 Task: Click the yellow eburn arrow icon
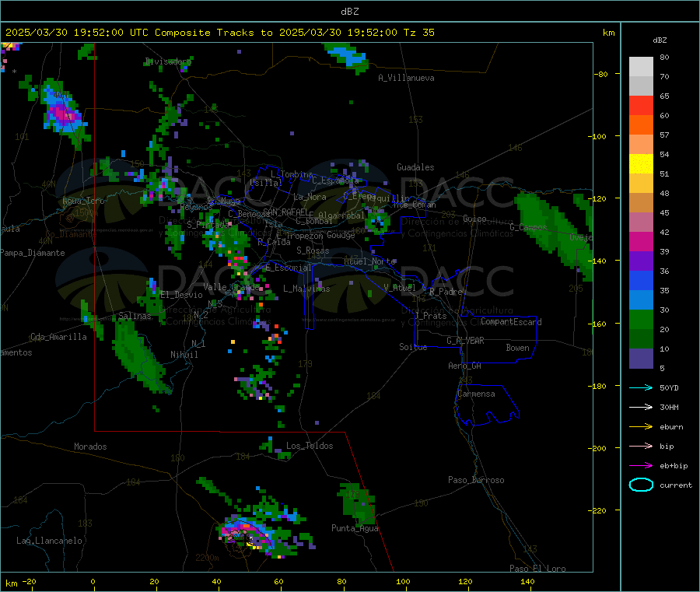641,426
